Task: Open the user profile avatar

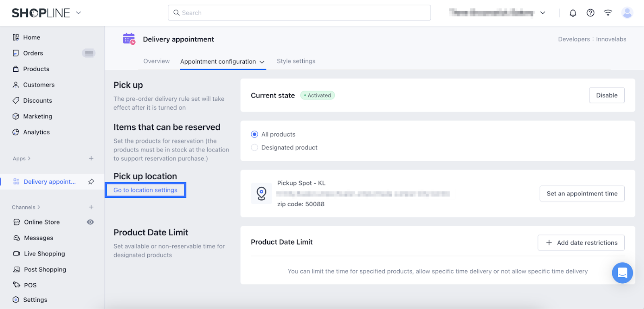Action: click(627, 13)
